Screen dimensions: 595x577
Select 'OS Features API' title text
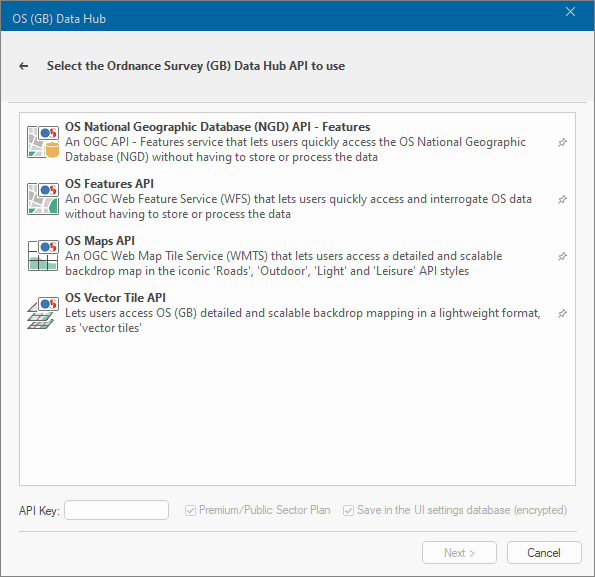click(x=109, y=184)
